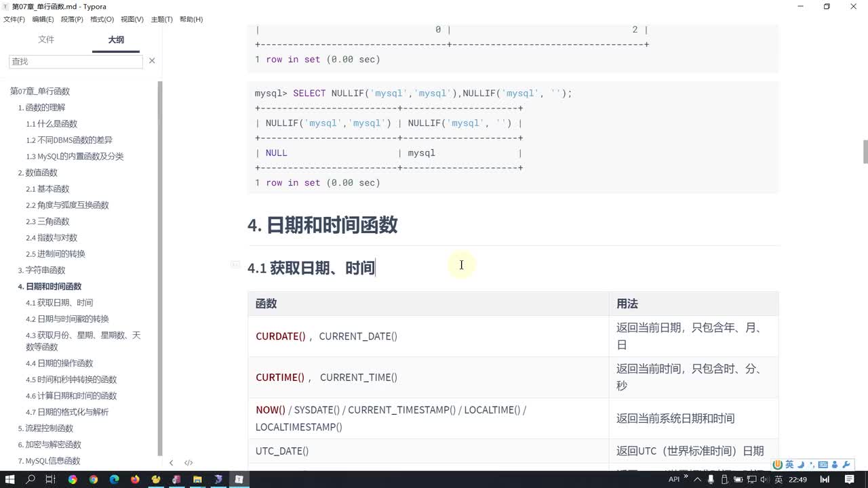Open the notification center icon

[x=849, y=479]
